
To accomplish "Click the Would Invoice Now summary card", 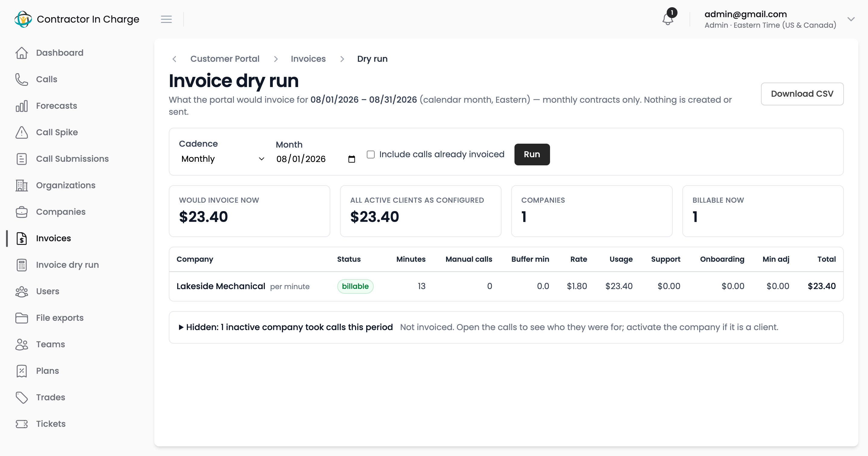I will (x=249, y=211).
